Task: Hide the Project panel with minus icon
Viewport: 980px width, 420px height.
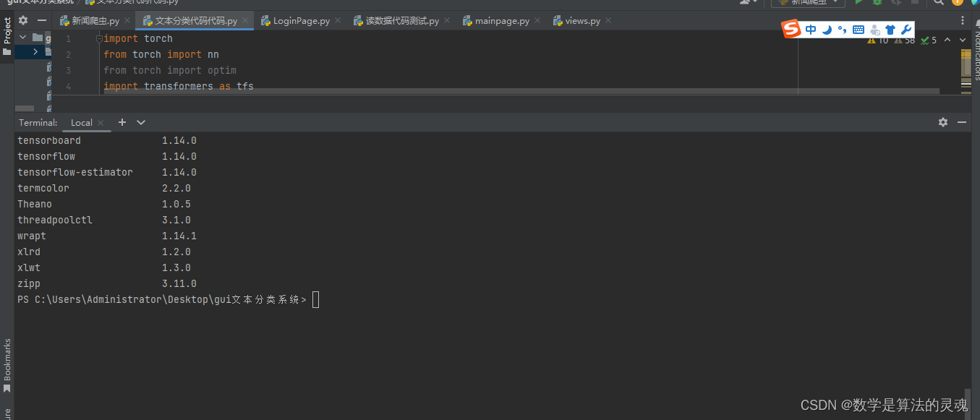Action: (41, 21)
